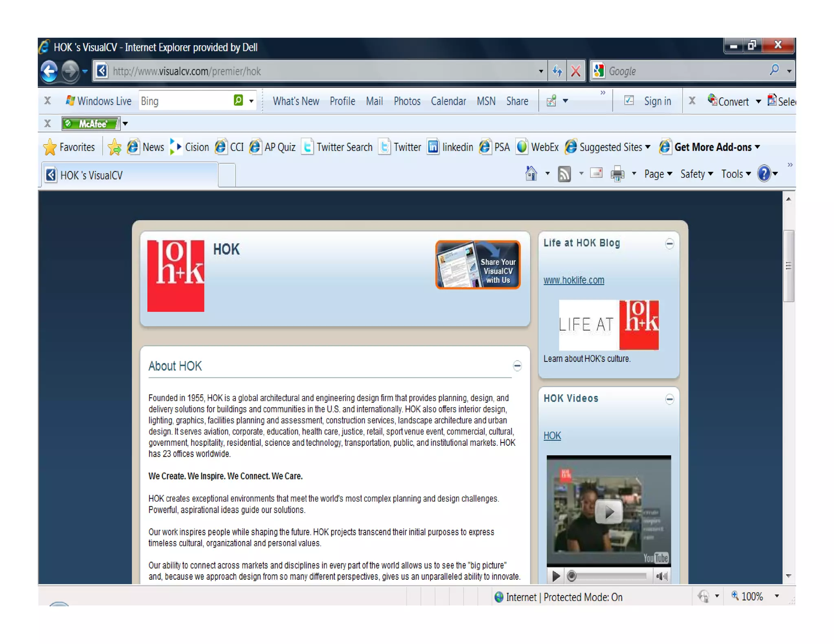Click the Home icon in command bar
Image resolution: width=834 pixels, height=644 pixels.
click(531, 174)
